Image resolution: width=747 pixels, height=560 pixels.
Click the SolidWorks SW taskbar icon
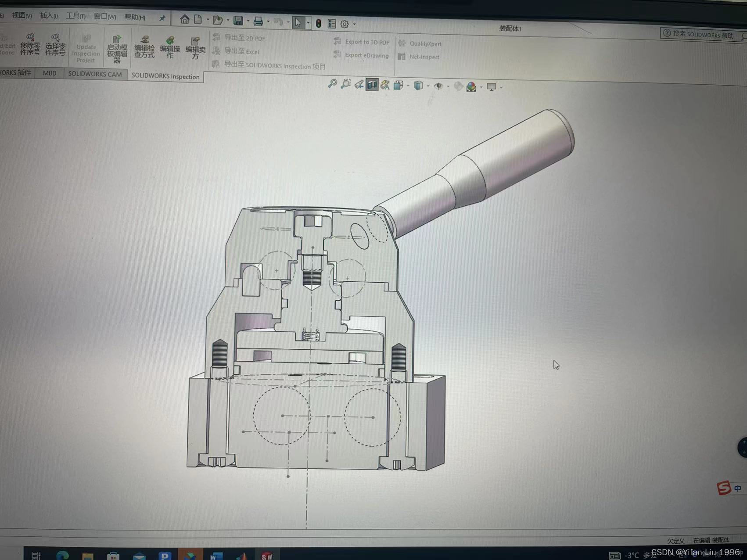click(267, 556)
